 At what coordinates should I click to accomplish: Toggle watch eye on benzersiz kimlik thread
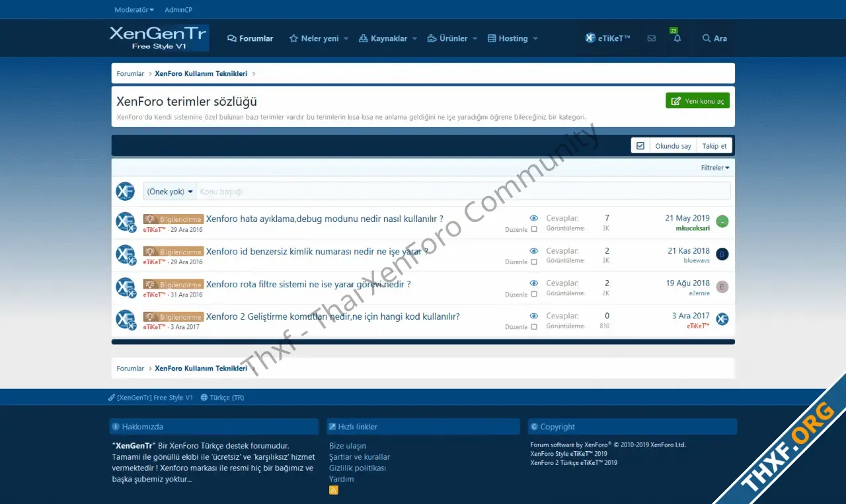coord(534,251)
